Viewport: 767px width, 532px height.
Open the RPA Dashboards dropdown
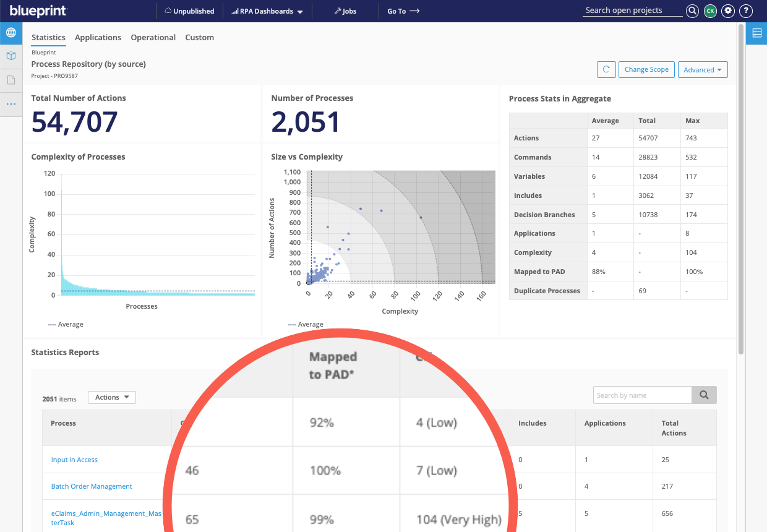pyautogui.click(x=266, y=11)
